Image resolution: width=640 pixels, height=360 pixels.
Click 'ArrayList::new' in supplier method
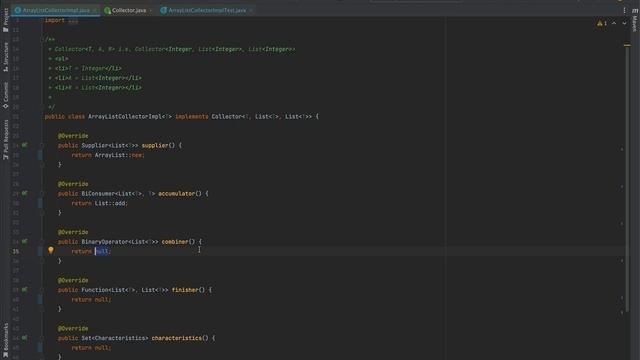click(x=119, y=155)
